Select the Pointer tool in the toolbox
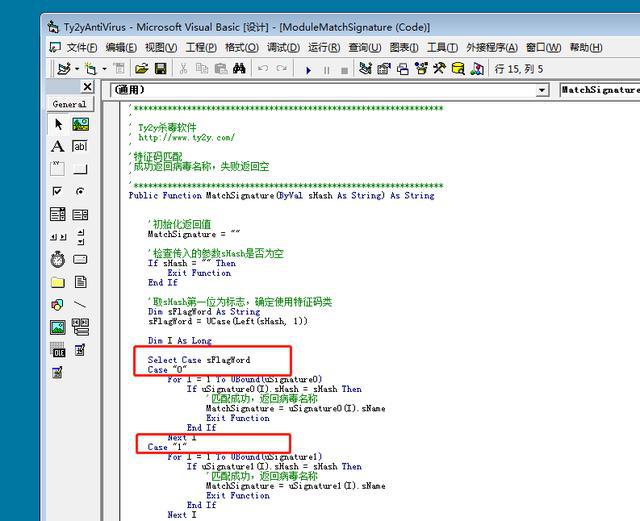Image resolution: width=640 pixels, height=521 pixels. point(58,124)
